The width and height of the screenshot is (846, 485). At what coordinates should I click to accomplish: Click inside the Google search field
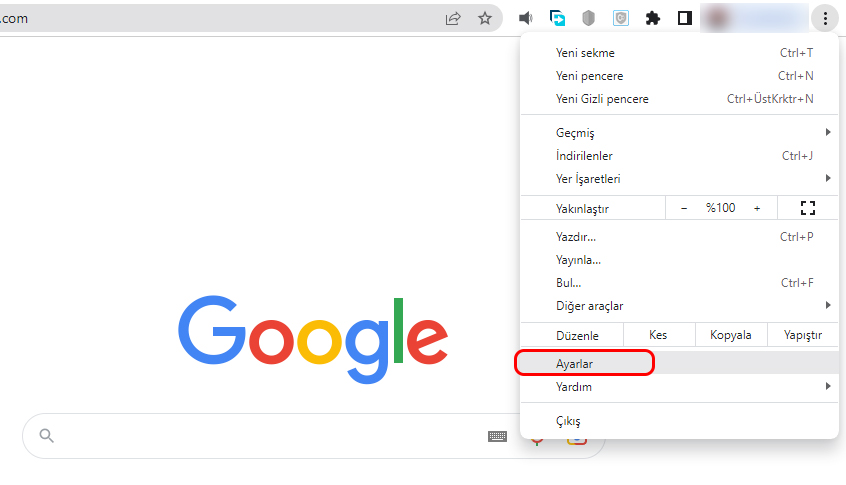(x=264, y=436)
